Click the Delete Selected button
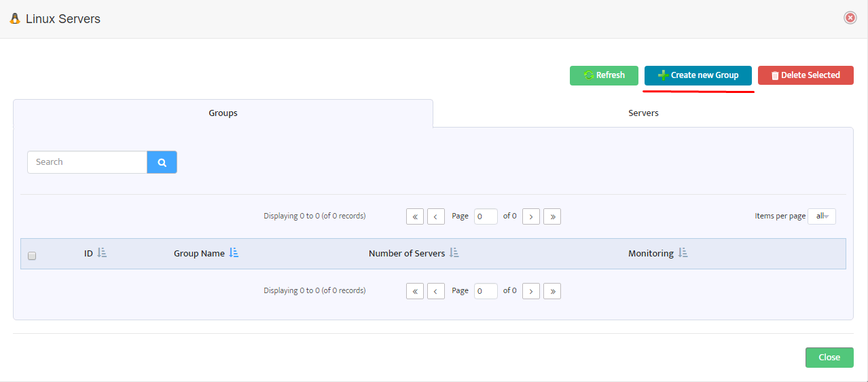 pyautogui.click(x=806, y=75)
